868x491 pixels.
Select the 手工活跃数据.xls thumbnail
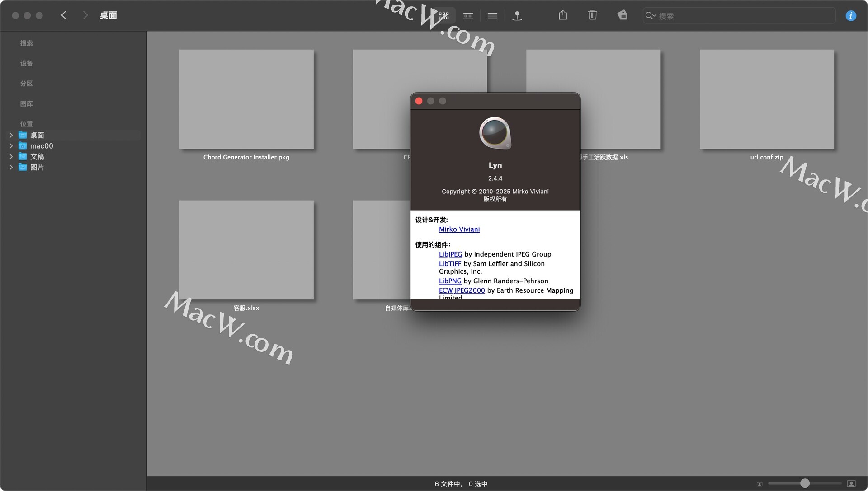click(x=620, y=99)
